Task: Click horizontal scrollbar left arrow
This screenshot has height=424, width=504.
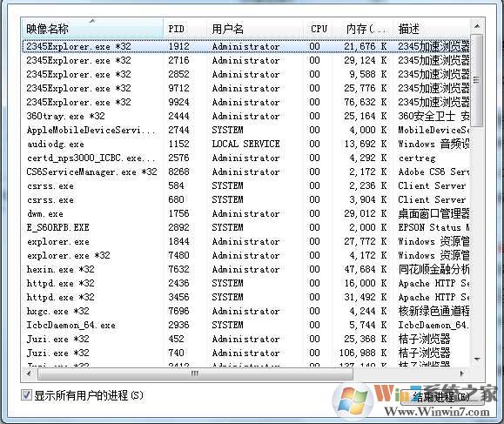Action: [29, 374]
